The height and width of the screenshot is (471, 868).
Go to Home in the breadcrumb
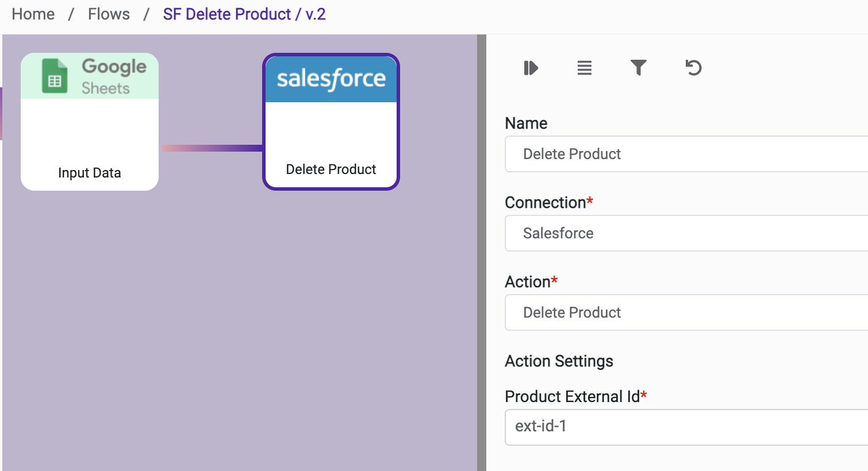click(33, 14)
